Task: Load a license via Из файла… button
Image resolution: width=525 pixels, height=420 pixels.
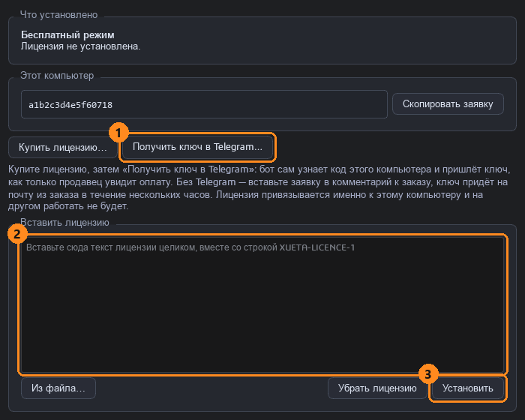Action: pyautogui.click(x=58, y=388)
